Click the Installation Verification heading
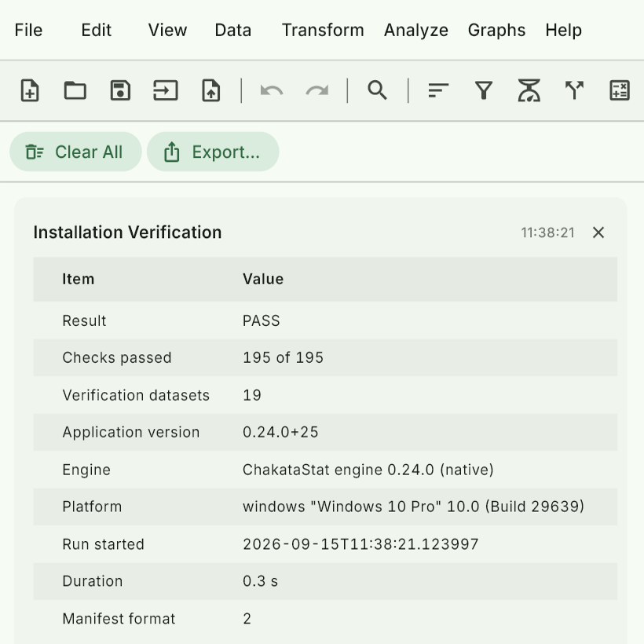Screen dimensions: 644x644 127,232
